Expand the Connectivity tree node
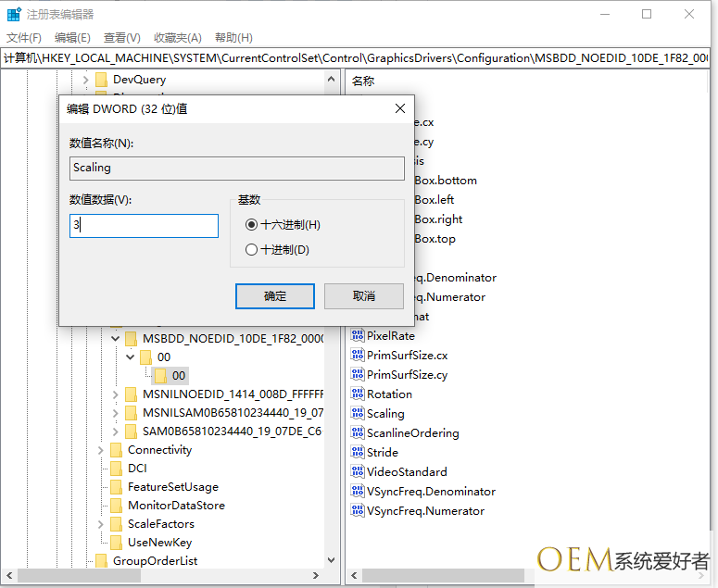Screen dimensions: 718x588 [x=101, y=450]
